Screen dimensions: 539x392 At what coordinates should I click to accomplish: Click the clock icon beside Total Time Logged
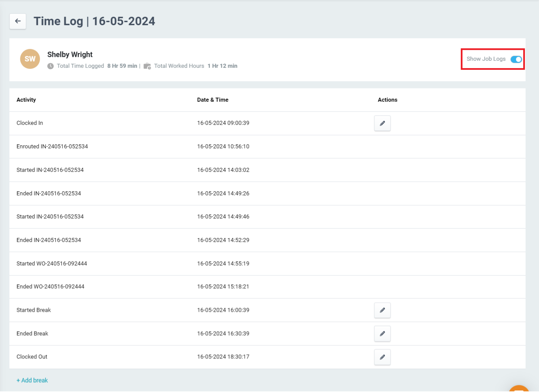click(51, 66)
